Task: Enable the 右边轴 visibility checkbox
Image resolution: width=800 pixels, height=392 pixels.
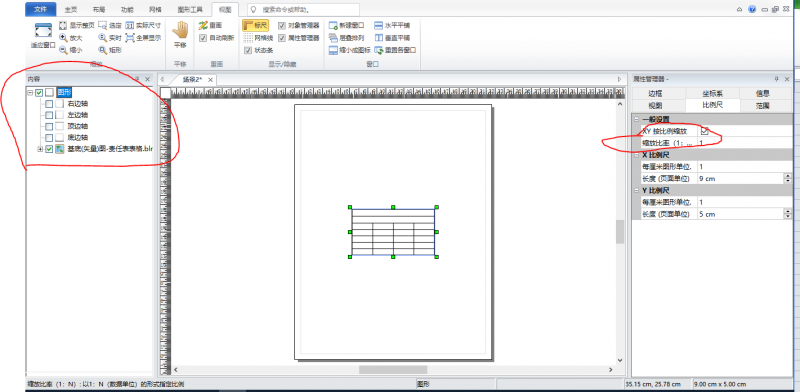Action: point(48,104)
